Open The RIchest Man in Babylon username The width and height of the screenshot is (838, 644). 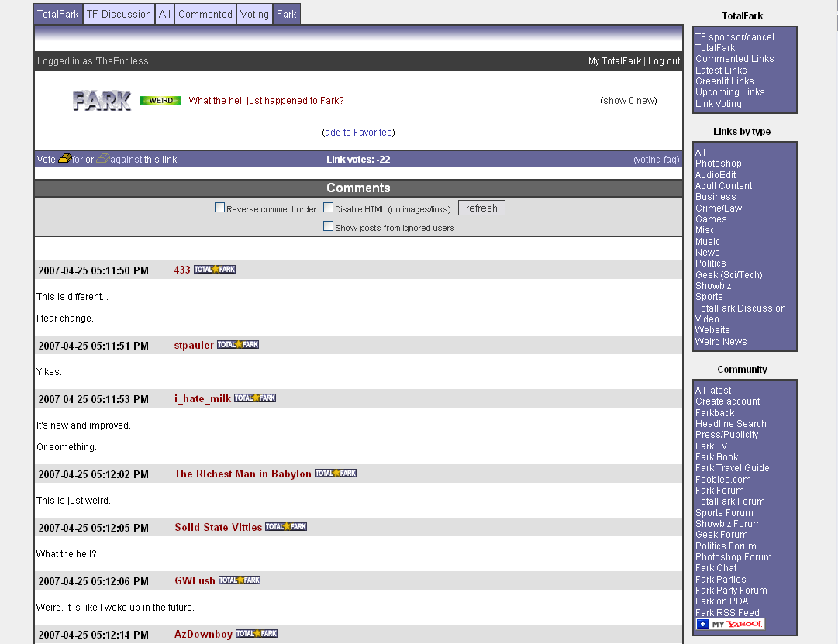coord(243,474)
